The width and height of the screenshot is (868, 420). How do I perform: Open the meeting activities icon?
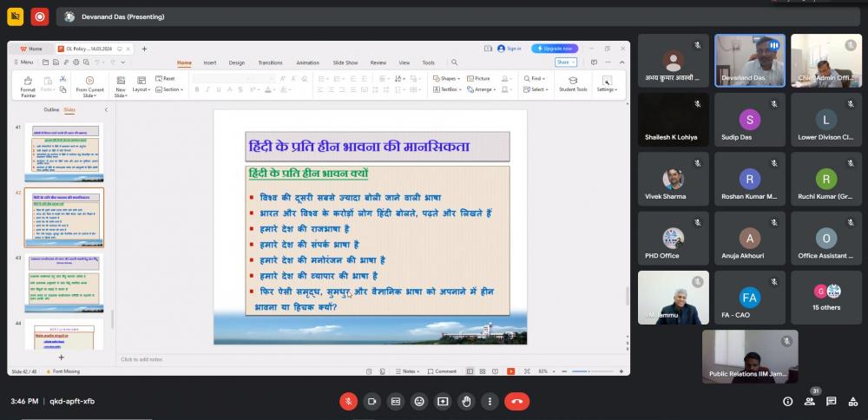click(853, 401)
